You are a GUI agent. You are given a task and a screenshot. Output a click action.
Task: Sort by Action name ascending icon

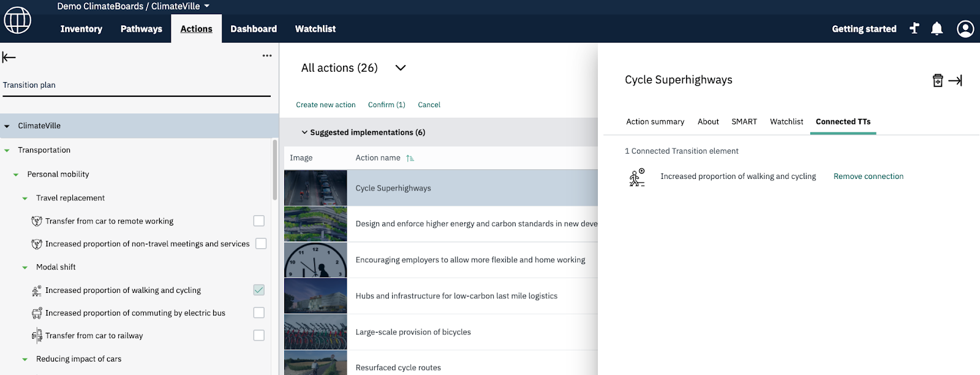click(410, 158)
